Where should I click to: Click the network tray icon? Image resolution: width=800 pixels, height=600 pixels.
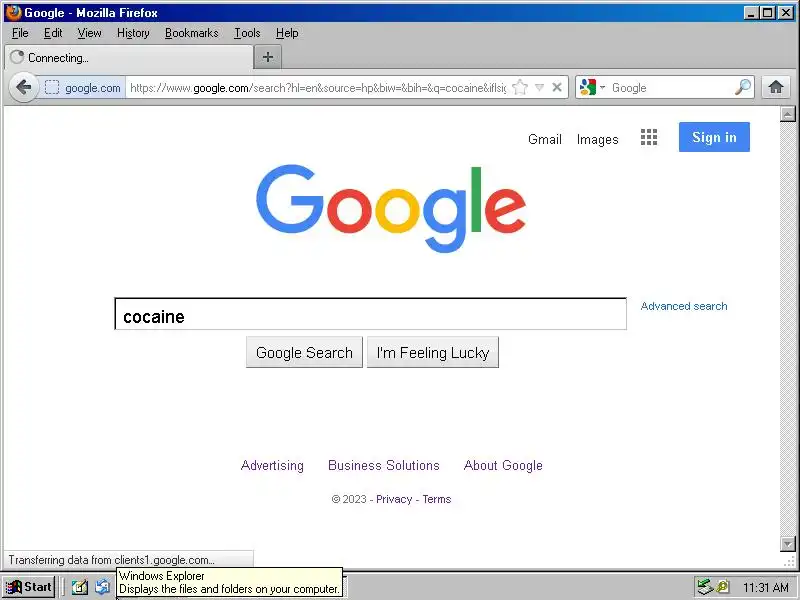pyautogui.click(x=705, y=587)
